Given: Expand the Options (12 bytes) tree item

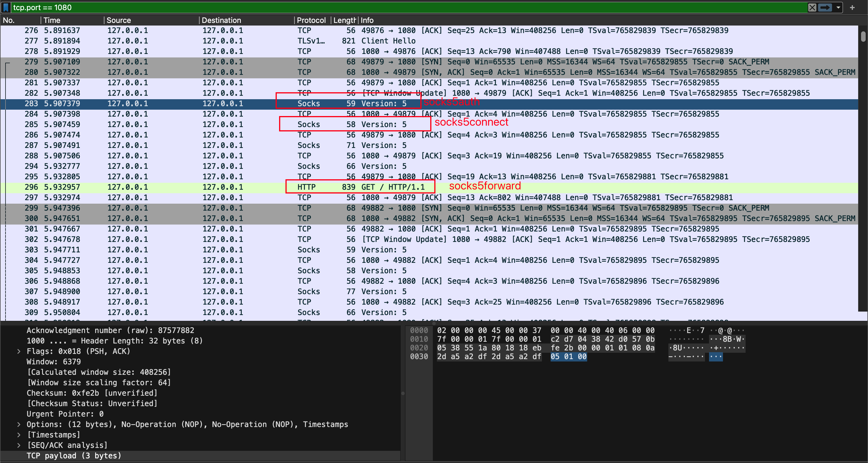Looking at the screenshot, I should click(x=19, y=424).
